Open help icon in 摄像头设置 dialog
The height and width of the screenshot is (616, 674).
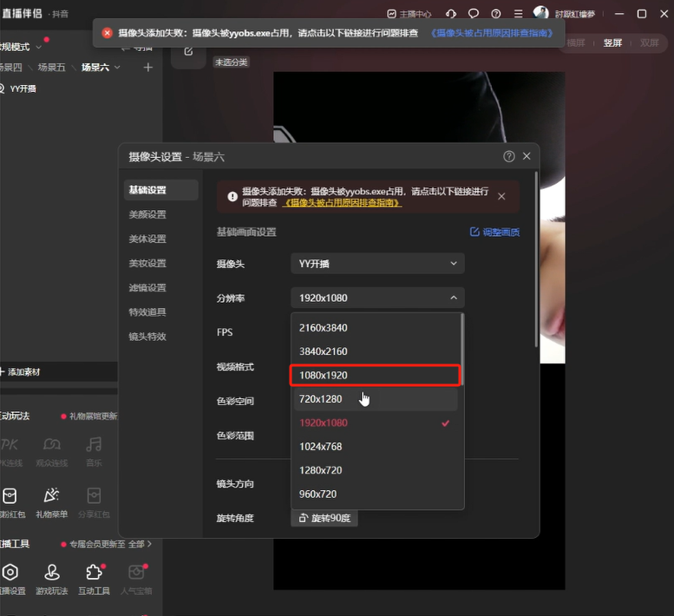509,156
